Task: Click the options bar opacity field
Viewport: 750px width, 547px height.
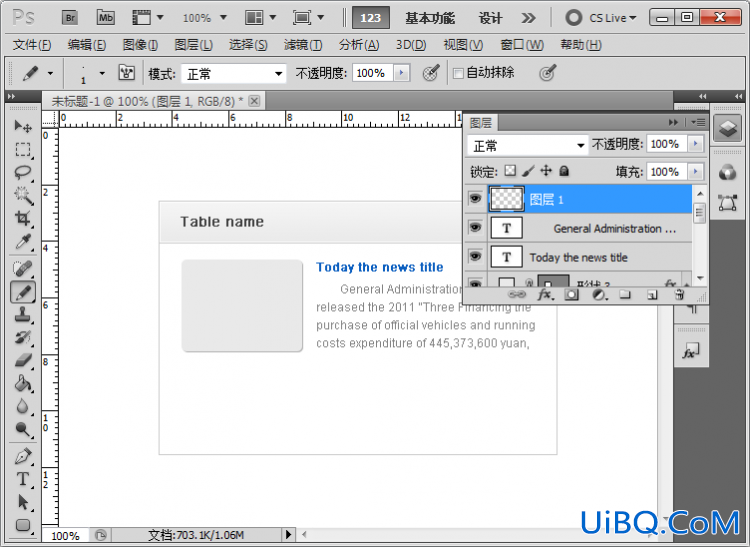Action: (x=372, y=73)
